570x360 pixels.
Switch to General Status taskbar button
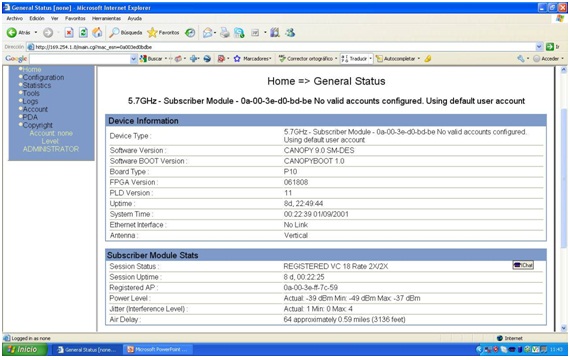87,350
